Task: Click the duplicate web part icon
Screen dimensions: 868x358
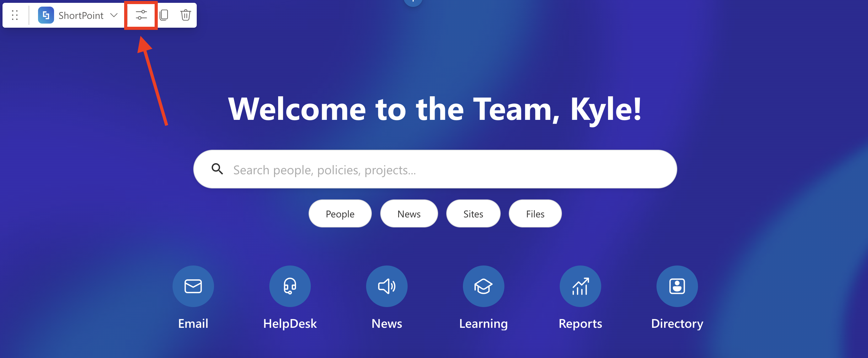Action: (164, 15)
